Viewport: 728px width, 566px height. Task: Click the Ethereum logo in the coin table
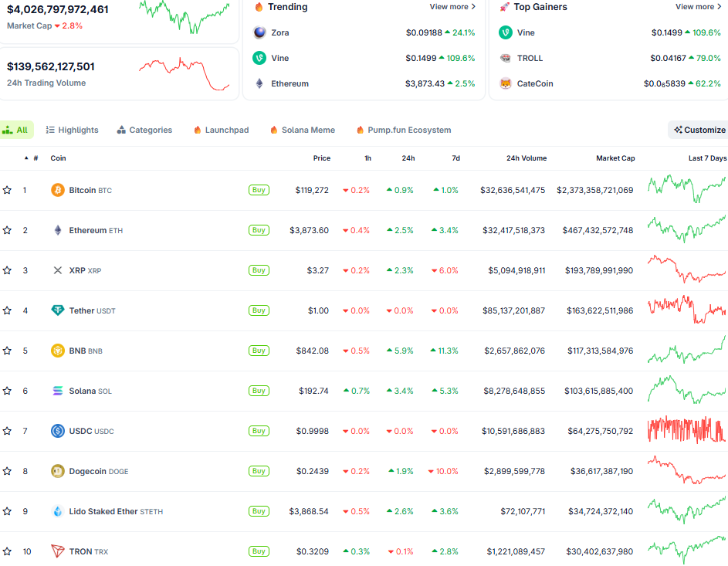pyautogui.click(x=58, y=230)
